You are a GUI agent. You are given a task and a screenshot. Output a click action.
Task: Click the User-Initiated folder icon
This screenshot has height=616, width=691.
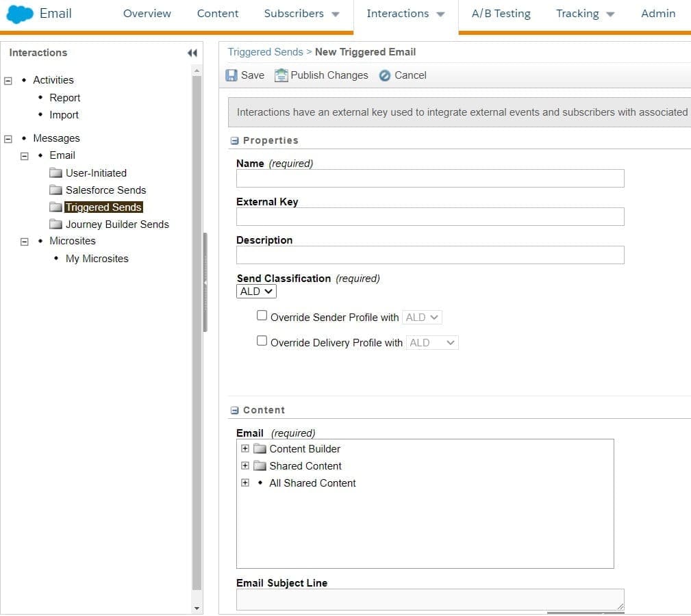coord(55,173)
